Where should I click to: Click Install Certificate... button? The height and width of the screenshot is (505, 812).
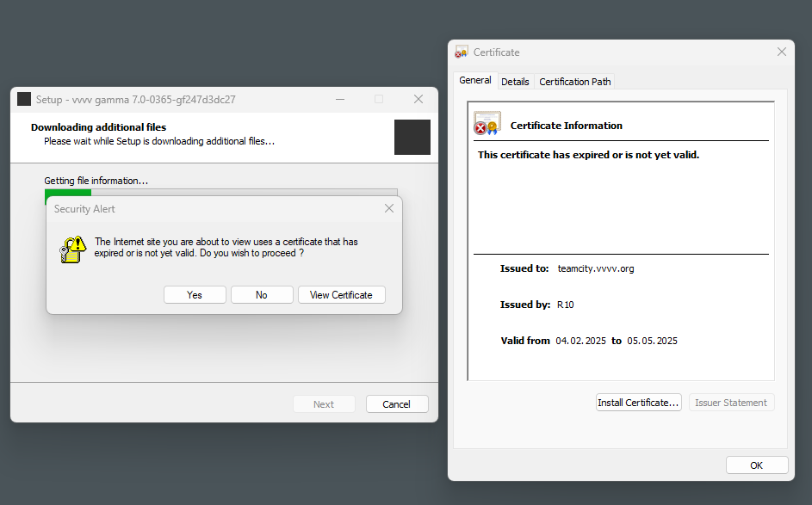click(x=639, y=403)
